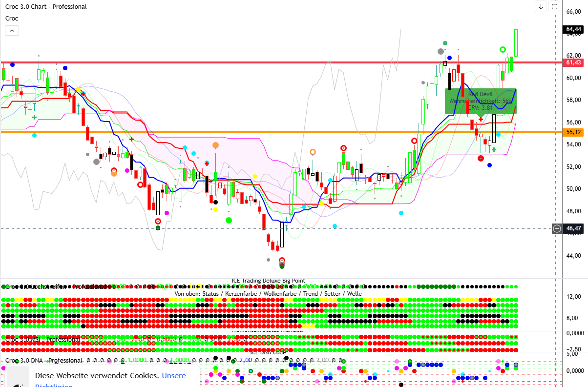Click the black 64,44 current price label

tap(573, 29)
